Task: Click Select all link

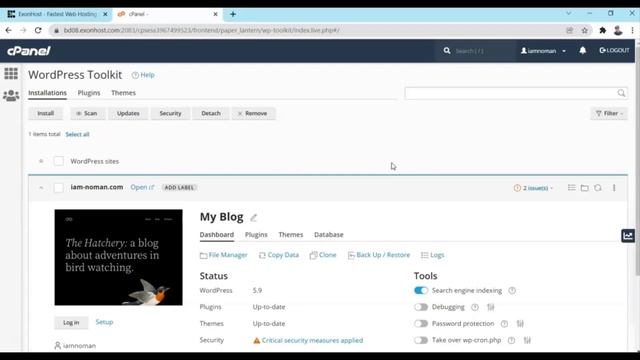Action: (x=77, y=134)
